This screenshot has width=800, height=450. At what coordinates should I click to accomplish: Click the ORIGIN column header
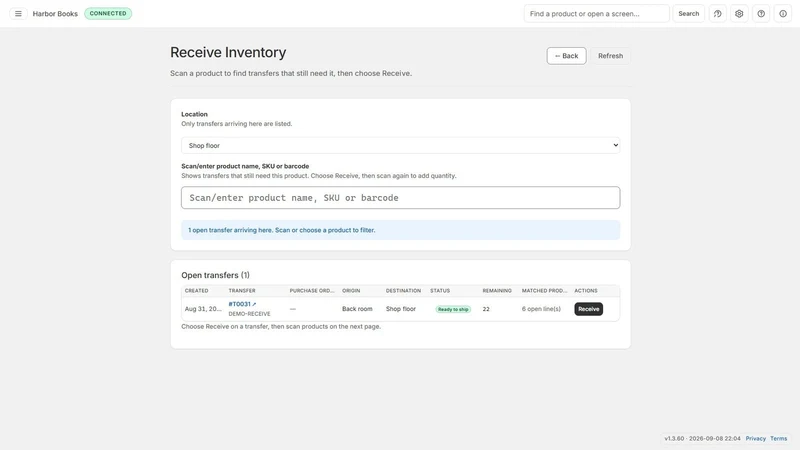point(351,290)
